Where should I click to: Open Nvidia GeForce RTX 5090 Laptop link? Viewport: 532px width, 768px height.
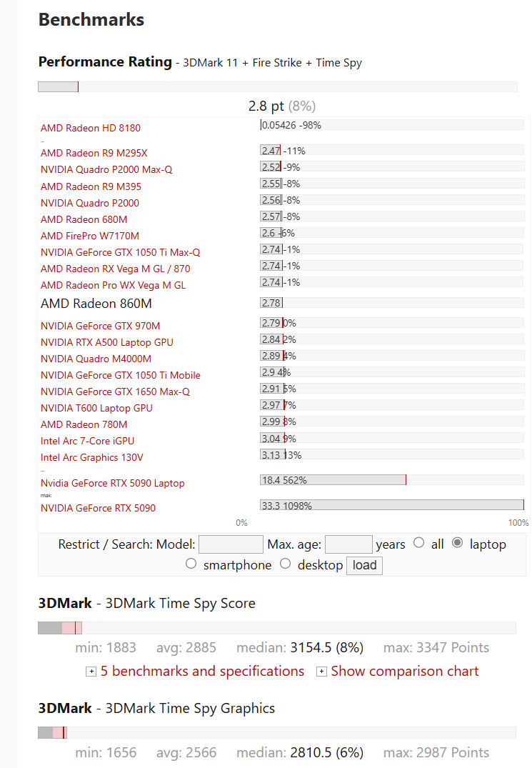point(113,483)
